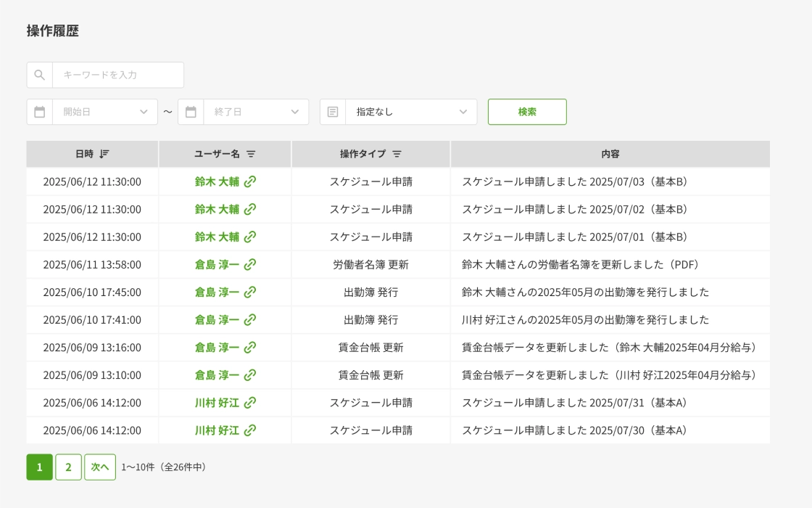This screenshot has height=508, width=812.
Task: Click the search magnifier icon
Action: coord(40,75)
